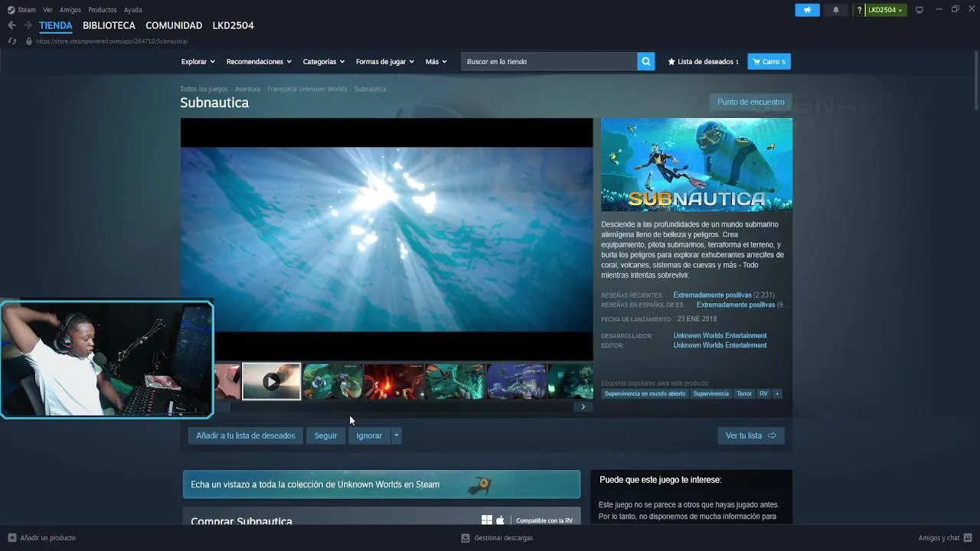
Task: Open the Productos menu
Action: pos(103,10)
